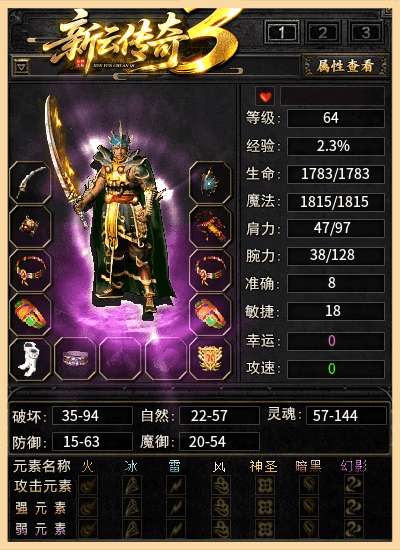This screenshot has height=550, width=400.
Task: Click the red heart icon
Action: [x=265, y=96]
